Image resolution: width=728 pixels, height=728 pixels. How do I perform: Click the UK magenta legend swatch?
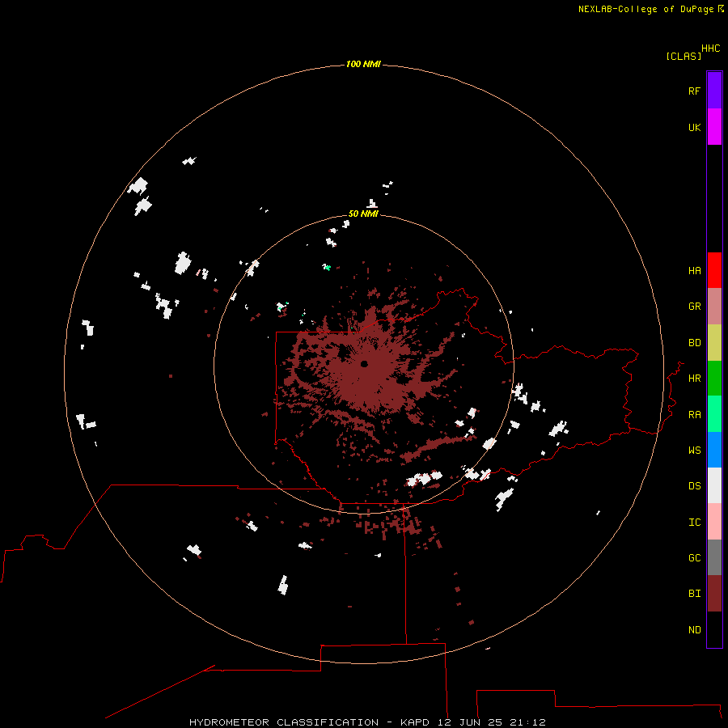tap(714, 127)
